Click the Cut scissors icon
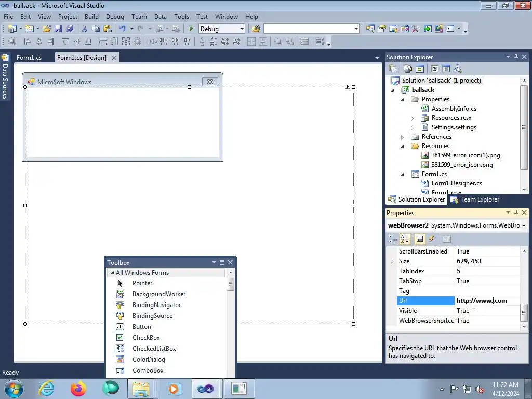This screenshot has height=399, width=532. coord(84,29)
